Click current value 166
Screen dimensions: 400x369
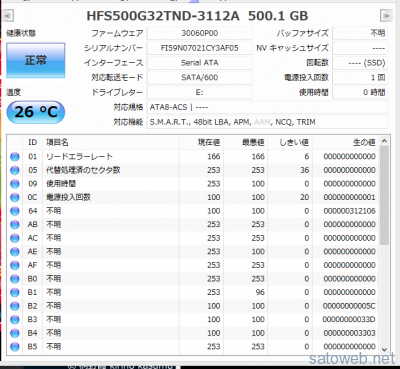pyautogui.click(x=214, y=157)
